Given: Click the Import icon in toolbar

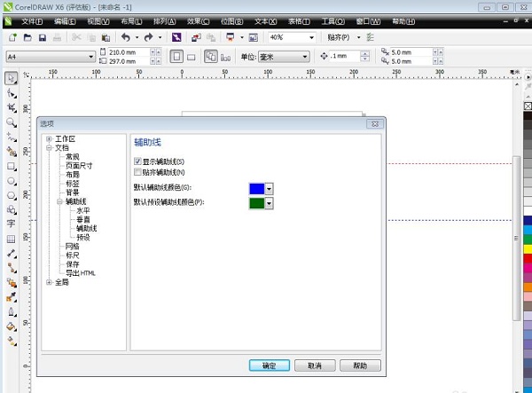Looking at the screenshot, I should (197, 37).
